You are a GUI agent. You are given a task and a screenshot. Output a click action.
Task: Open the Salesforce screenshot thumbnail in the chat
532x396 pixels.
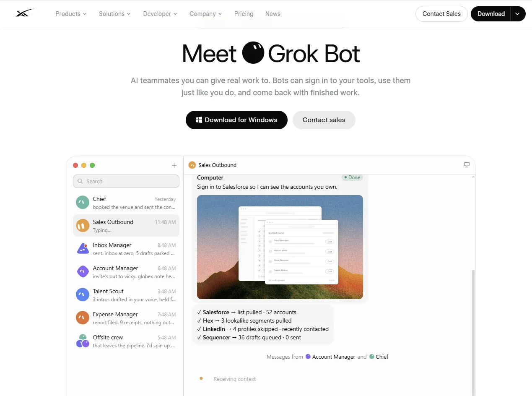(280, 247)
